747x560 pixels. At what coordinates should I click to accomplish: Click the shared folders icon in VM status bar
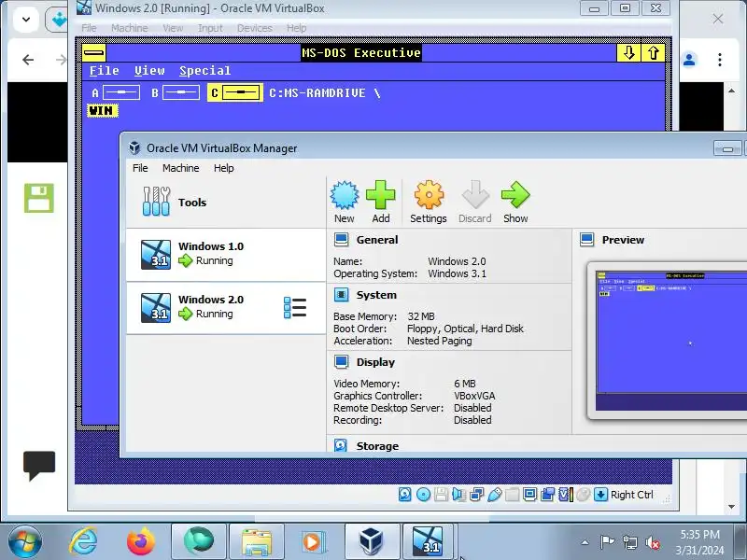512,495
